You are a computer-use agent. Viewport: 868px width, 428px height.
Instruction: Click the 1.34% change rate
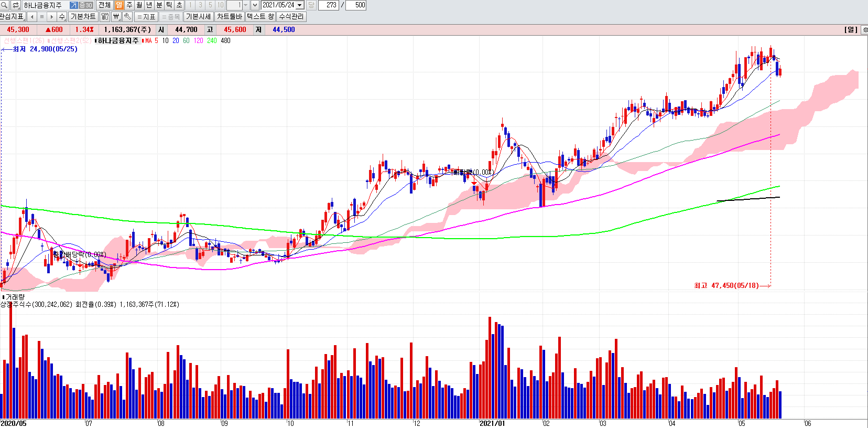pos(84,30)
